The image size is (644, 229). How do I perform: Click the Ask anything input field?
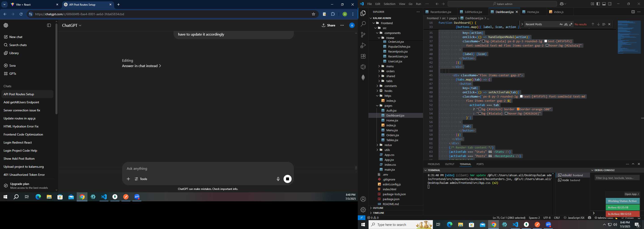pos(208,169)
